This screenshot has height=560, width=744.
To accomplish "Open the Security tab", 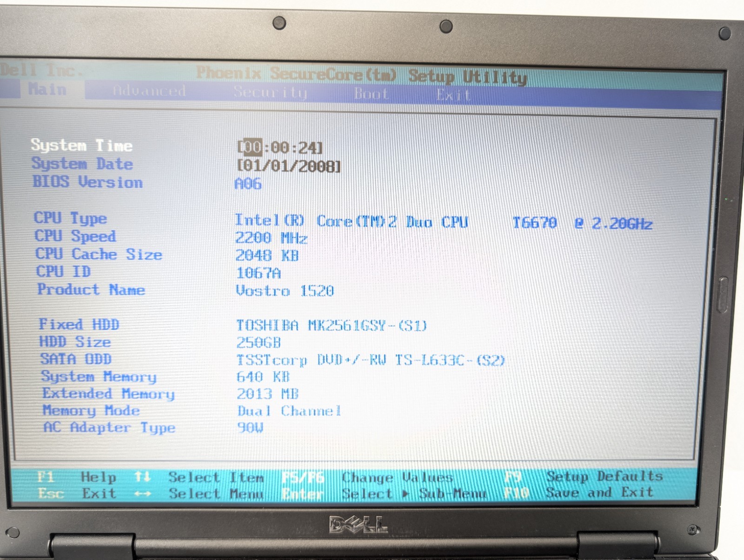I will point(270,93).
